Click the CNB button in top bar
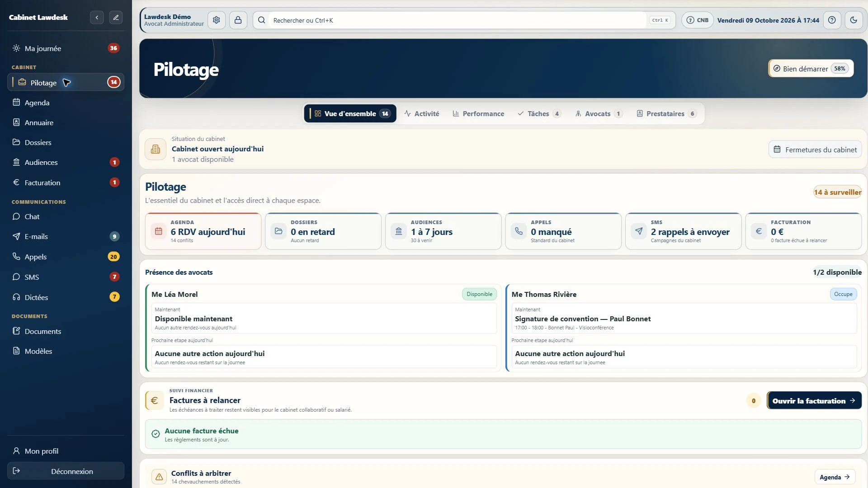 point(698,20)
